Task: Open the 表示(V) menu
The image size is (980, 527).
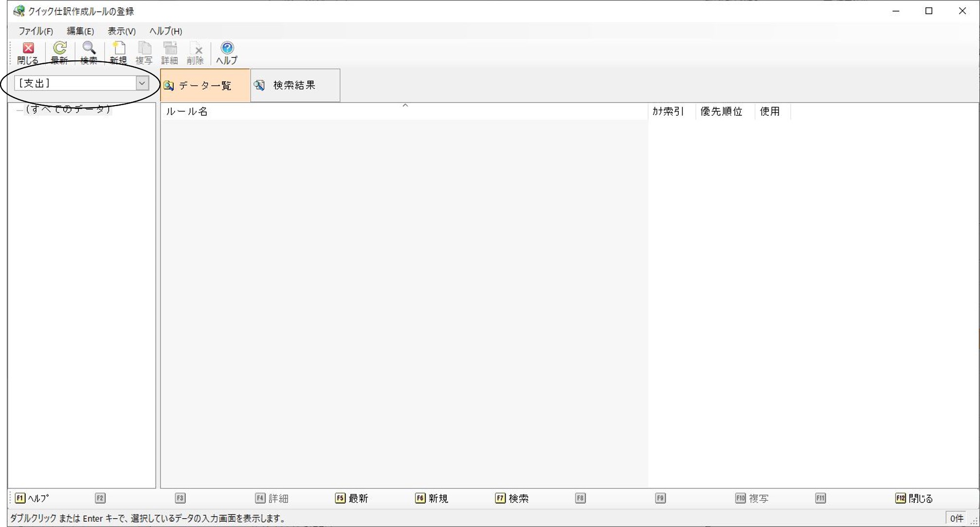Action: [122, 31]
